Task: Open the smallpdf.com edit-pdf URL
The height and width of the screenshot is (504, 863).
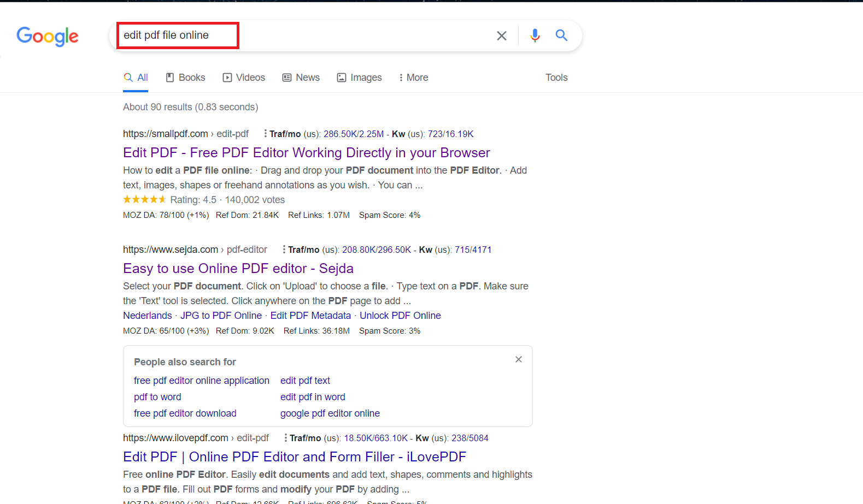Action: [186, 134]
